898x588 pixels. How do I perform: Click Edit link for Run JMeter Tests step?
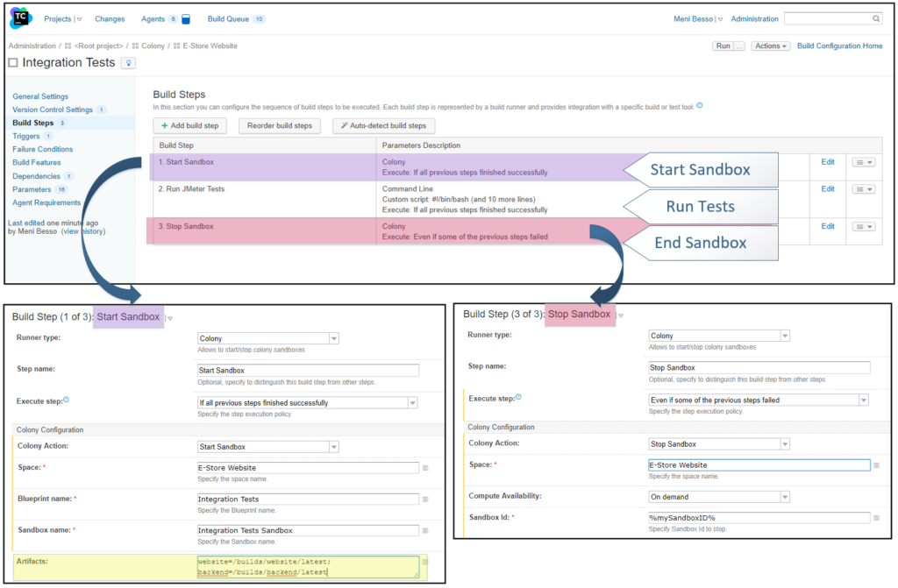point(828,189)
